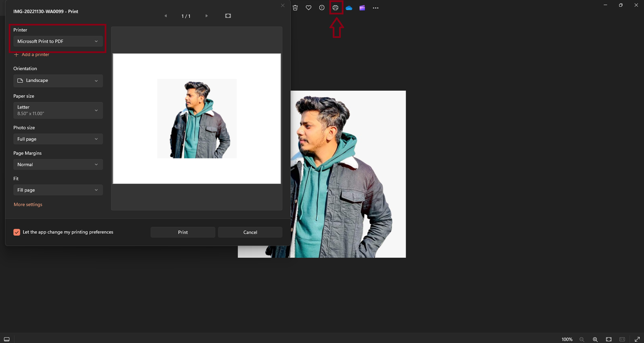644x343 pixels.
Task: Open the Fit dropdown set to Fill page
Action: (x=58, y=190)
